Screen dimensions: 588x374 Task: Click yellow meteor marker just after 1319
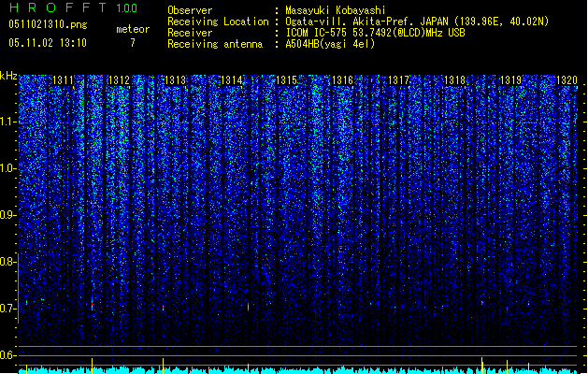(529, 368)
